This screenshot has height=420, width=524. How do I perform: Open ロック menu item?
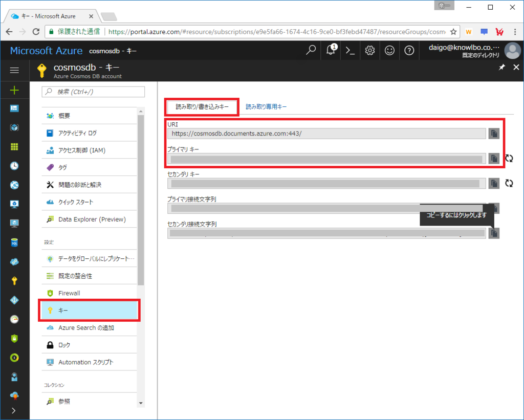tap(89, 345)
